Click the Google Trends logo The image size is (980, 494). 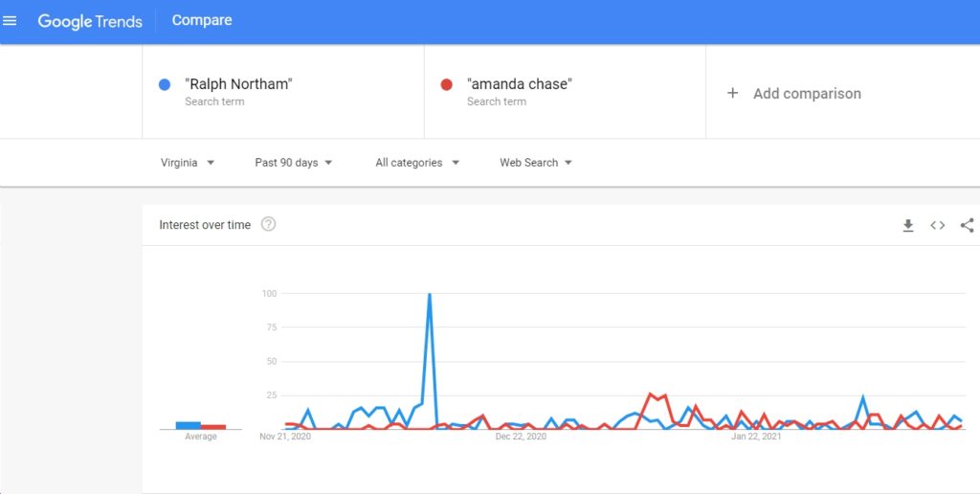90,21
